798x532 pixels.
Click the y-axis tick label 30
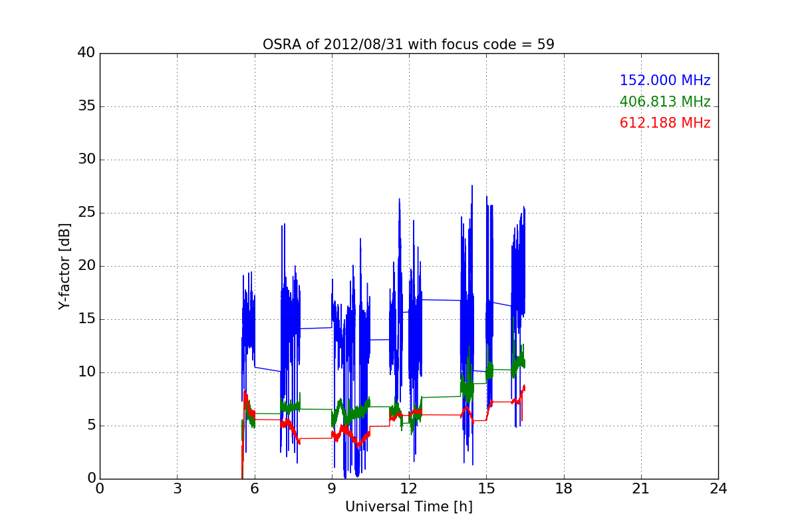point(86,160)
